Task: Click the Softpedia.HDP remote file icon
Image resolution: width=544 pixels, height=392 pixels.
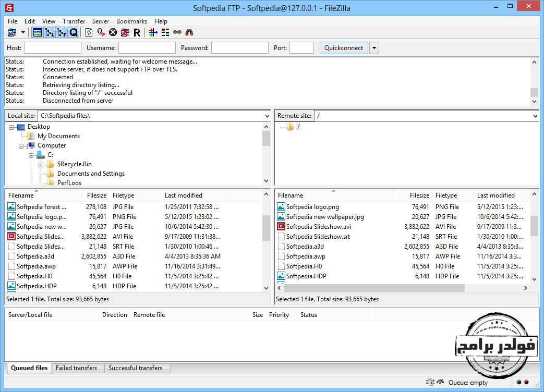Action: [281, 276]
